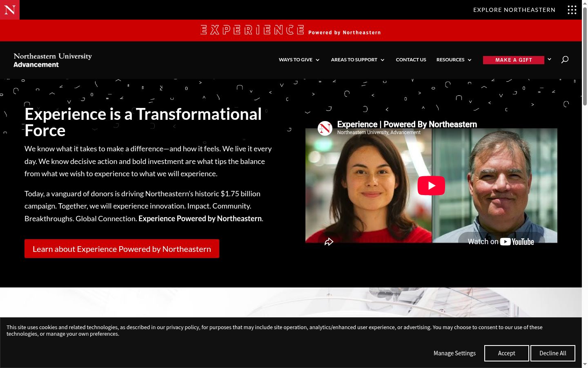The width and height of the screenshot is (588, 368).
Task: Open the Explore Northeastern grid menu icon
Action: (572, 10)
